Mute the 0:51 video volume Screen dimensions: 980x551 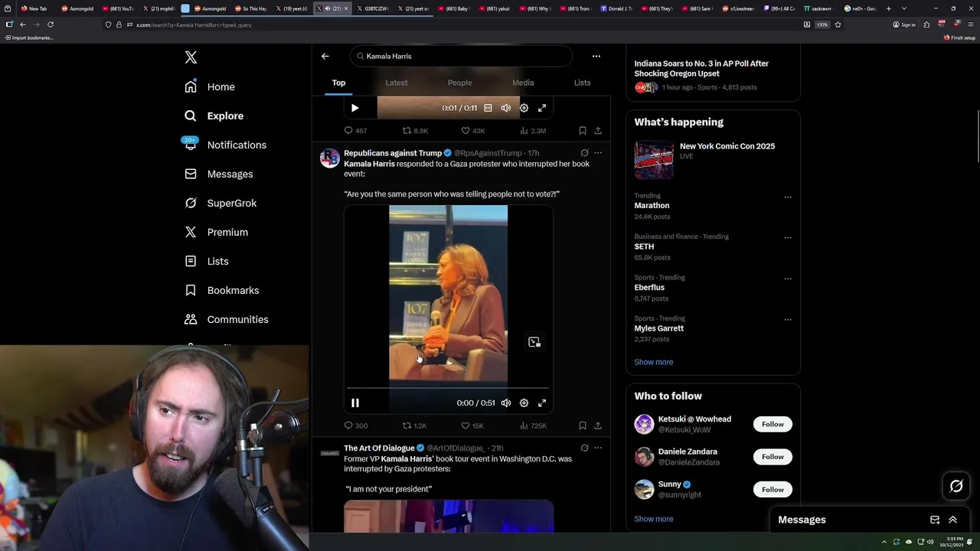(x=506, y=403)
